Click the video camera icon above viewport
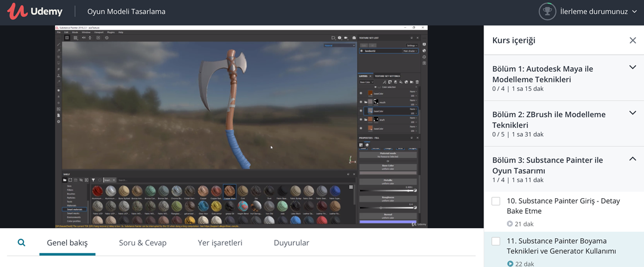 coord(346,38)
